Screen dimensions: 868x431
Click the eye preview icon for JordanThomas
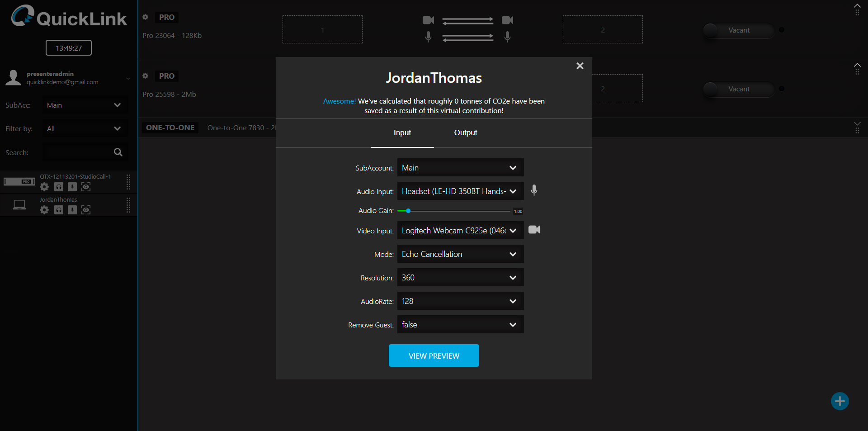pyautogui.click(x=86, y=210)
